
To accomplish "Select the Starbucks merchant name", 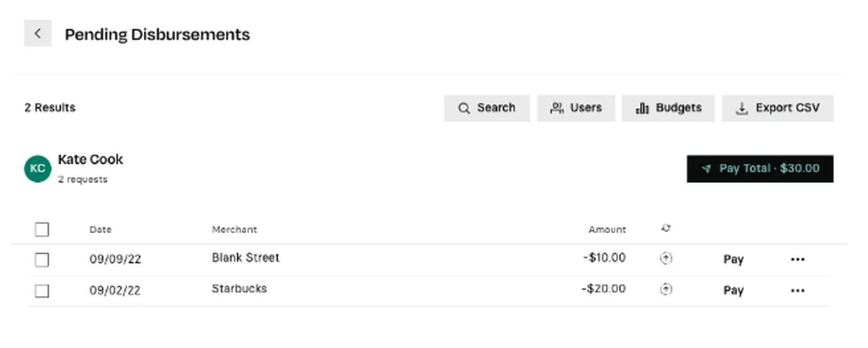I will 239,288.
